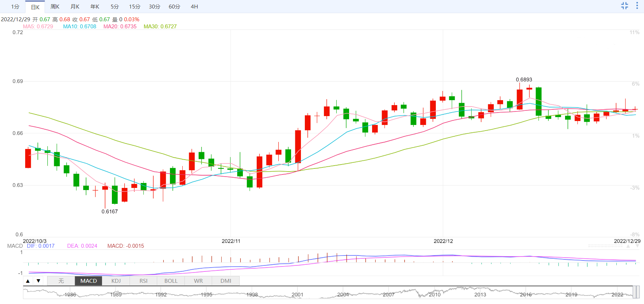Click the down triangle indicator arrow
The width and height of the screenshot is (644, 304).
tap(38, 281)
